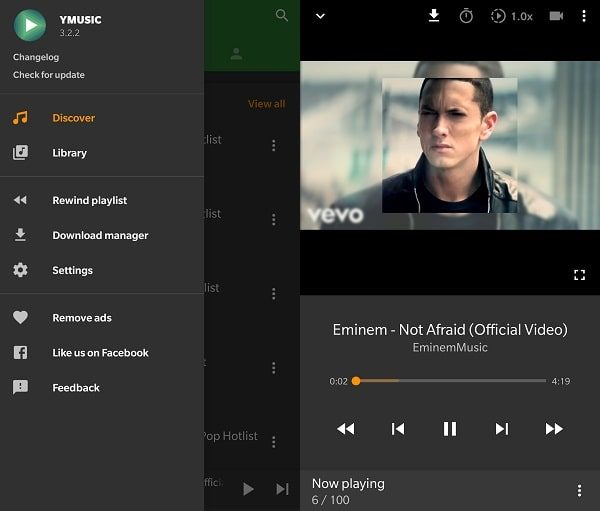Click the download arrow icon in drawer
This screenshot has width=600, height=511.
pos(20,235)
